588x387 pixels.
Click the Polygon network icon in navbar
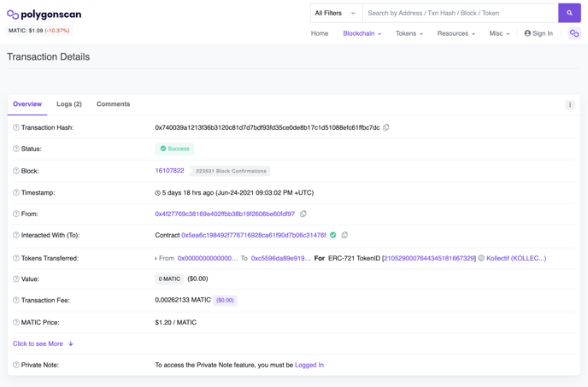point(574,33)
